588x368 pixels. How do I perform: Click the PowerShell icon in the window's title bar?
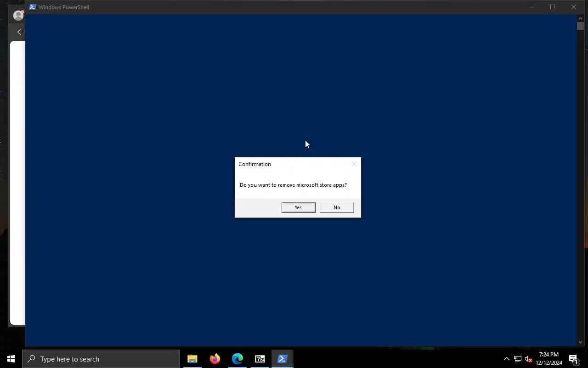pos(33,7)
